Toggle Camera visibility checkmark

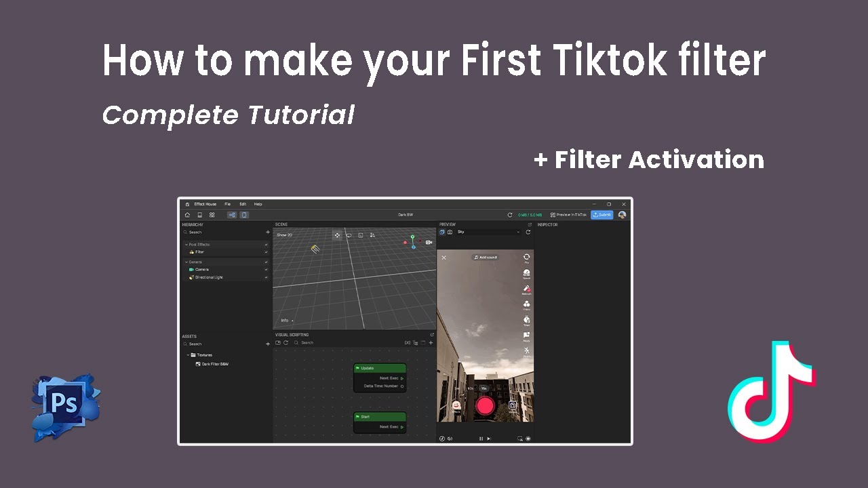pos(266,269)
